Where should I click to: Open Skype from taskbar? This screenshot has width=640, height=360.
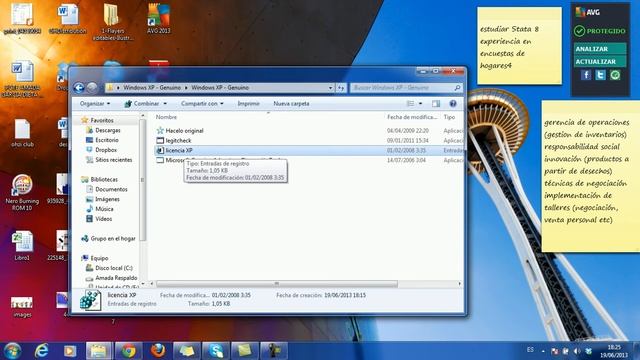pos(216,351)
